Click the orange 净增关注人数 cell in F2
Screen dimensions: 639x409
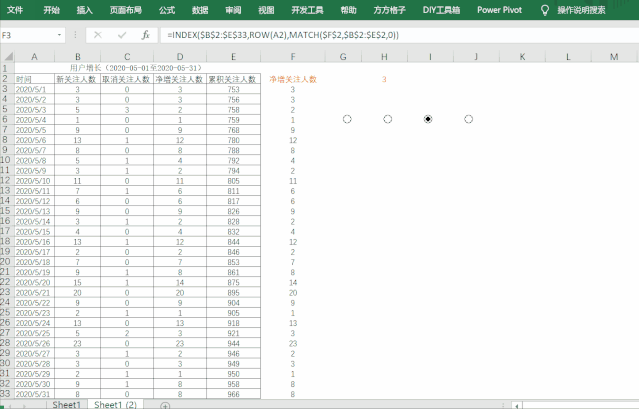click(293, 79)
